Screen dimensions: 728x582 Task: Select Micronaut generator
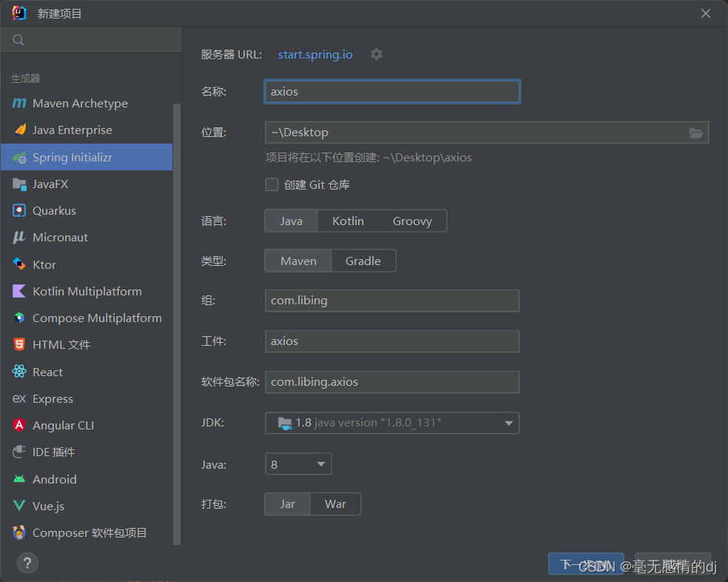click(87, 238)
